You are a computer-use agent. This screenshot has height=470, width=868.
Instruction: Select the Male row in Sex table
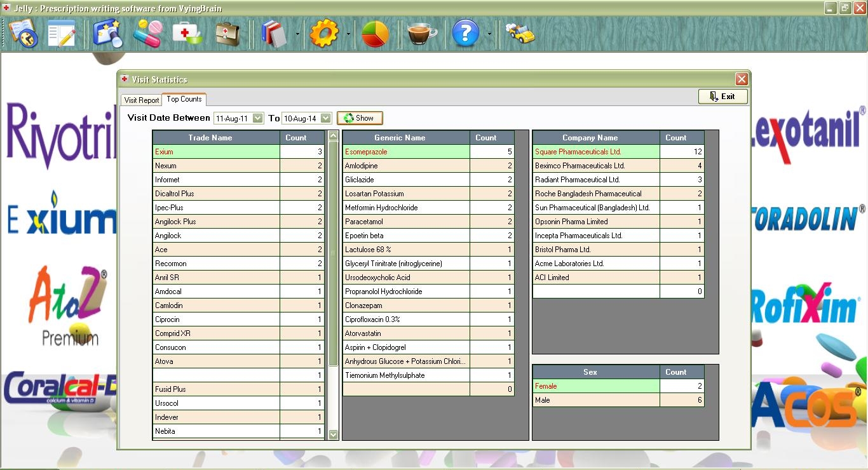click(x=618, y=400)
